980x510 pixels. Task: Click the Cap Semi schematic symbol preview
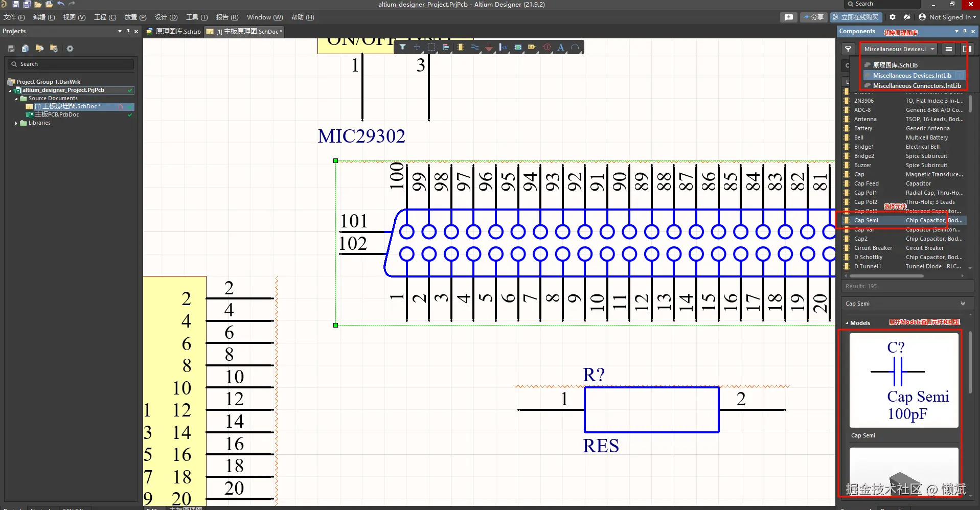click(x=904, y=380)
